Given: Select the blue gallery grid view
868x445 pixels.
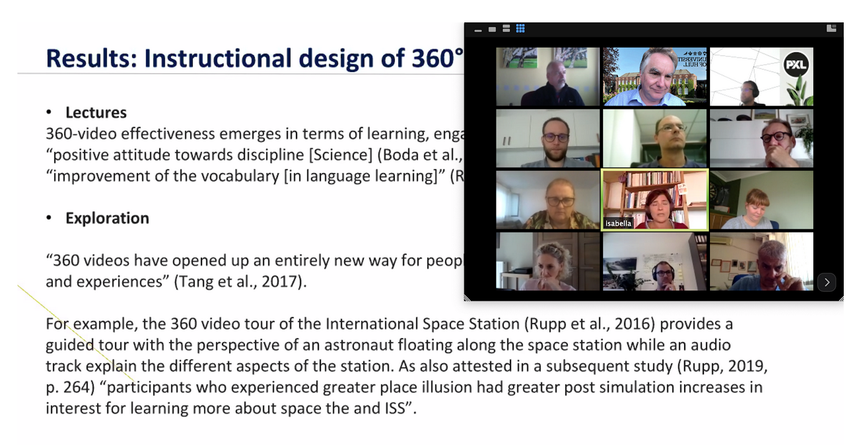Looking at the screenshot, I should 520,29.
